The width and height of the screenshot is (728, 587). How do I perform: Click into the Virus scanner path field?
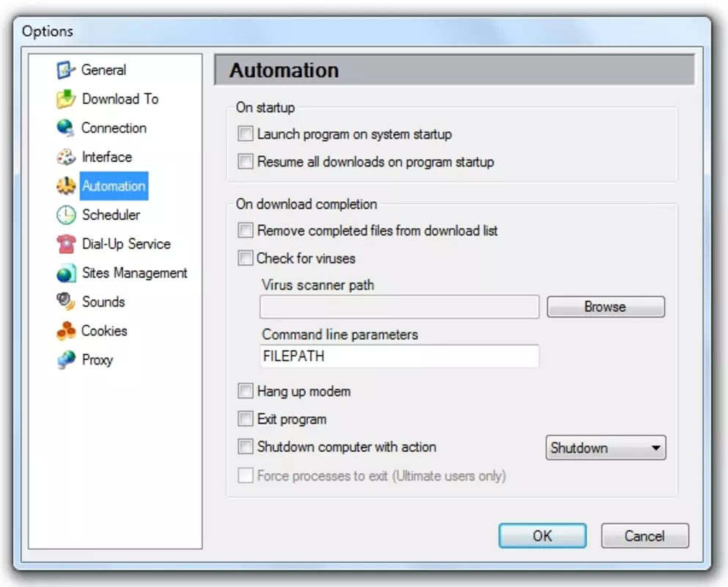click(x=400, y=307)
